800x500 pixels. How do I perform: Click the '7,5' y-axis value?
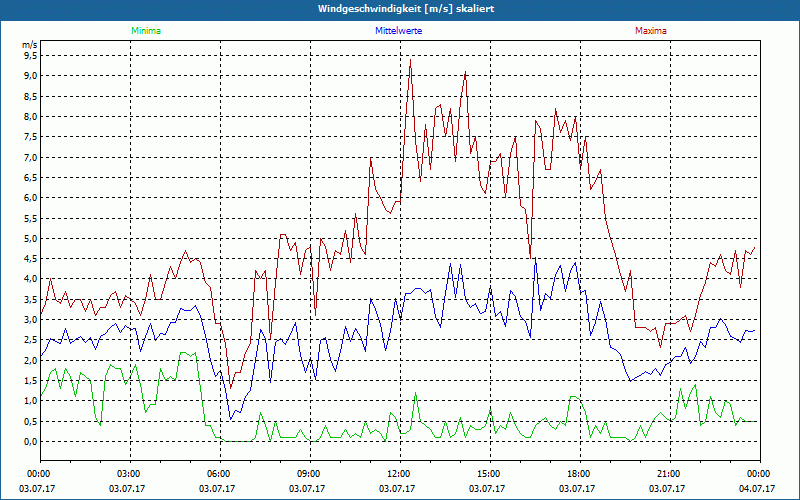(31, 137)
